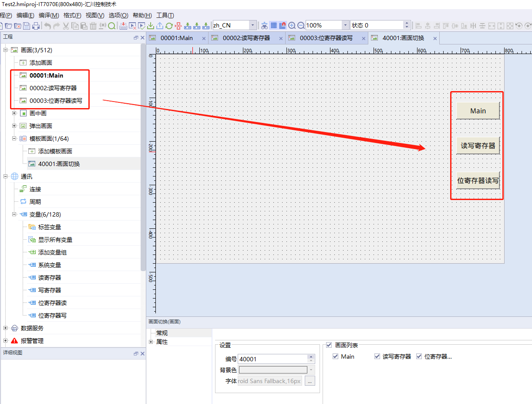Image resolution: width=532 pixels, height=404 pixels.
Task: Uncheck the 读写寄存器 checkbox
Action: click(x=377, y=356)
